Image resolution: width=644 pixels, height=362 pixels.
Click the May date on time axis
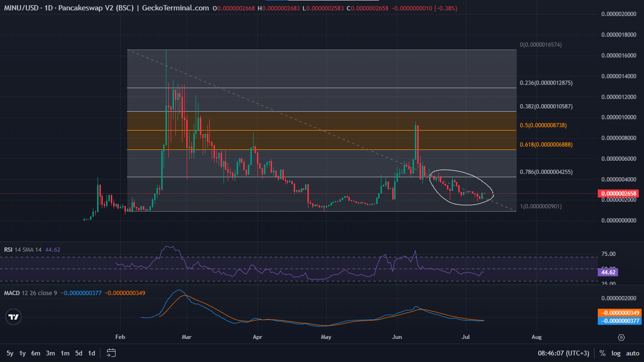pos(326,337)
